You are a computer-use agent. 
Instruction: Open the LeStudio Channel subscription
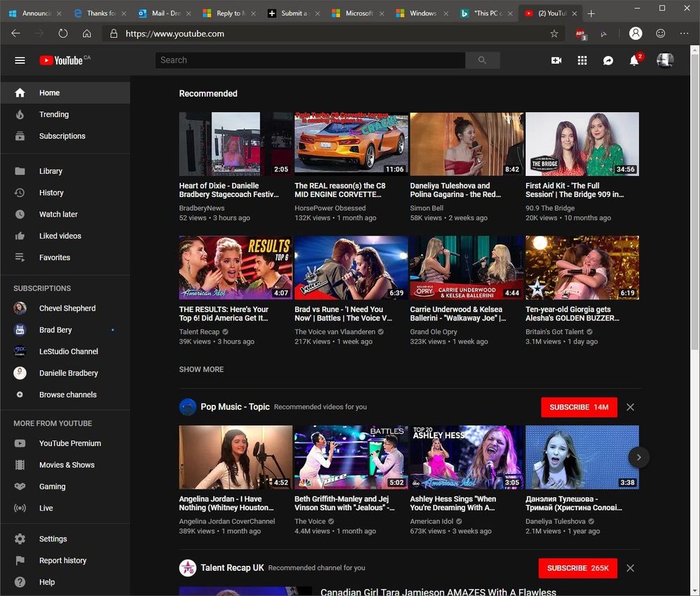coord(65,351)
